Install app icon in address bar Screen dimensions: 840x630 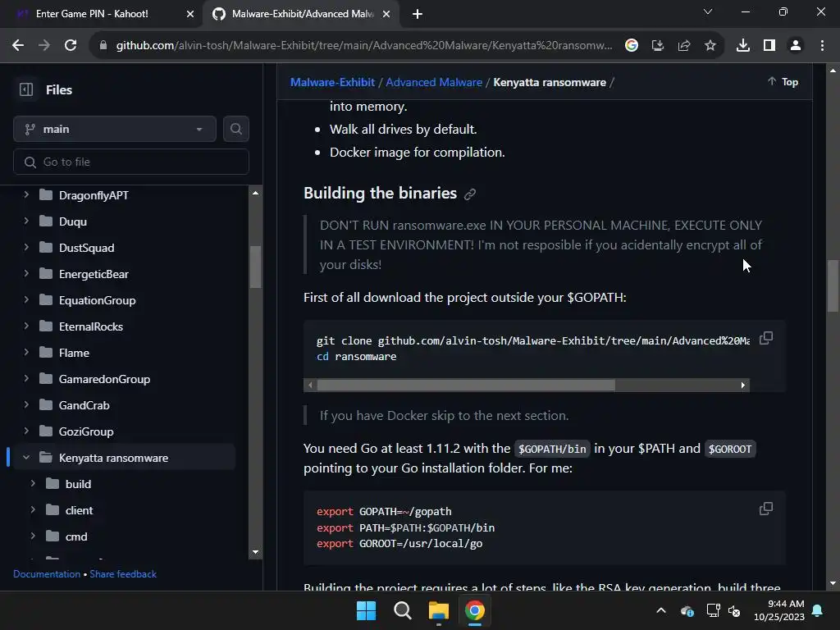tap(658, 46)
